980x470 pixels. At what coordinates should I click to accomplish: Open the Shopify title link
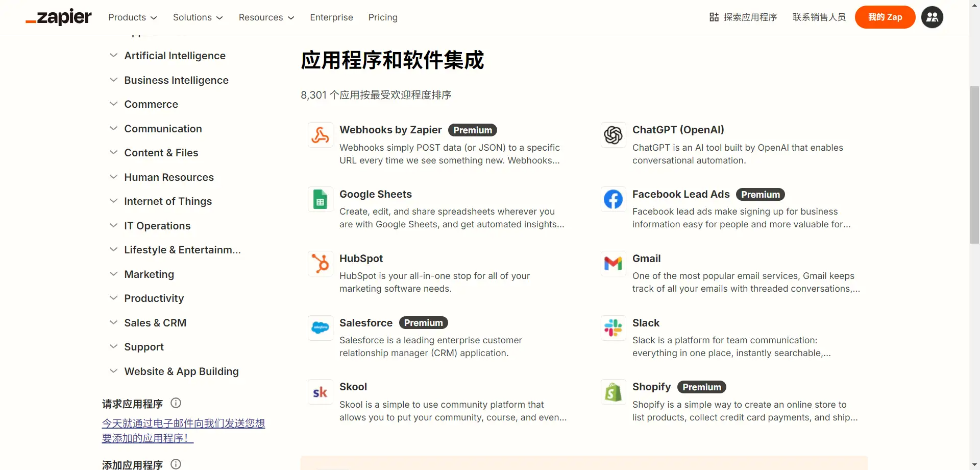652,387
